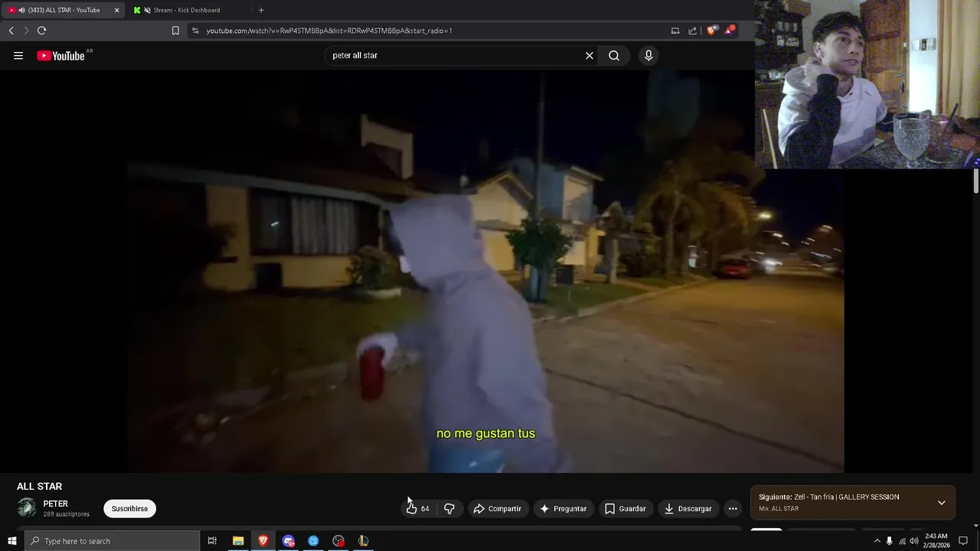Click the taskbar microphone tray icon
This screenshot has width=980, height=551.
[889, 541]
